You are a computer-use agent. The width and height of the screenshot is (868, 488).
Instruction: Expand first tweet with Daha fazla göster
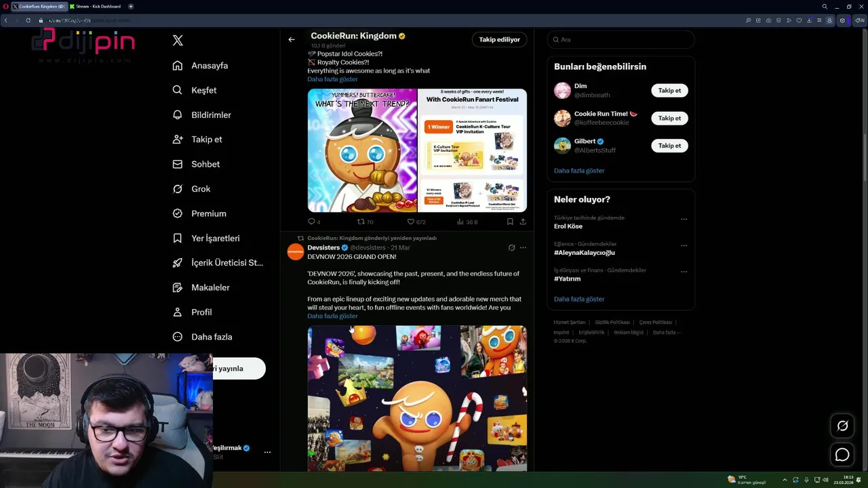tap(332, 79)
